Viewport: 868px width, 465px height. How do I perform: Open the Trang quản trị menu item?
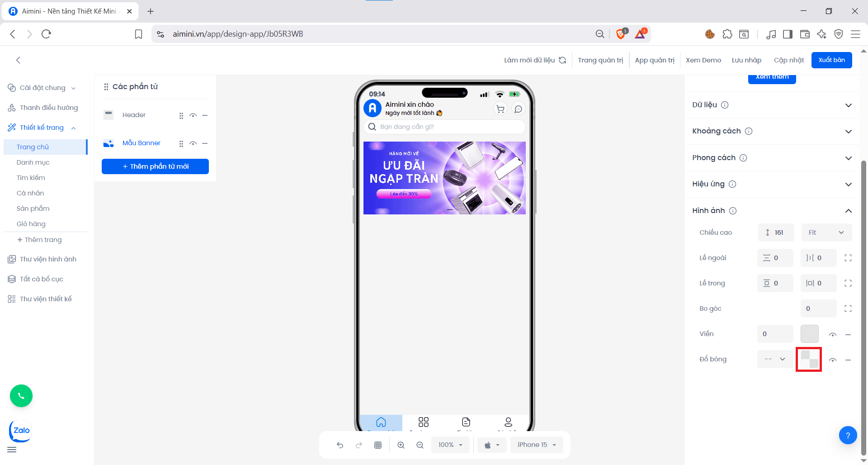(x=600, y=60)
